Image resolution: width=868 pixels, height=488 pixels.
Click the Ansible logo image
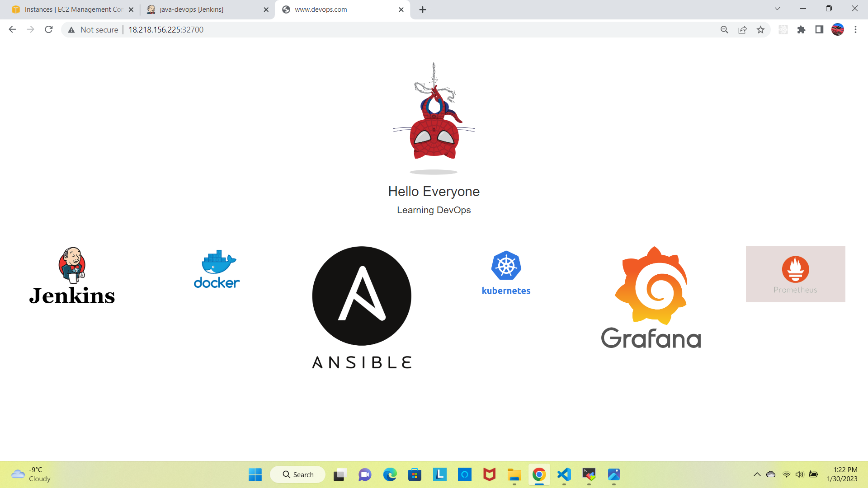pos(362,308)
